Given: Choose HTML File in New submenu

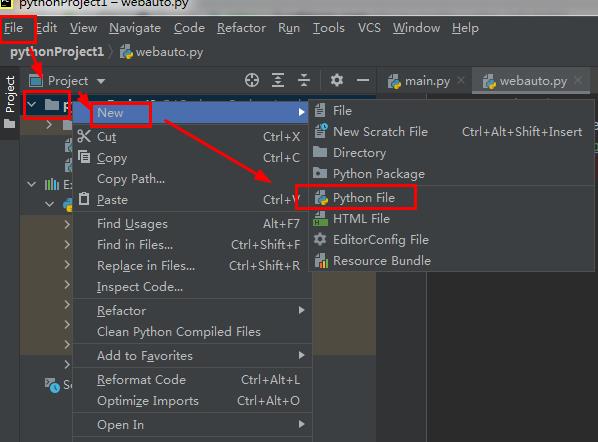Looking at the screenshot, I should (x=451, y=219).
